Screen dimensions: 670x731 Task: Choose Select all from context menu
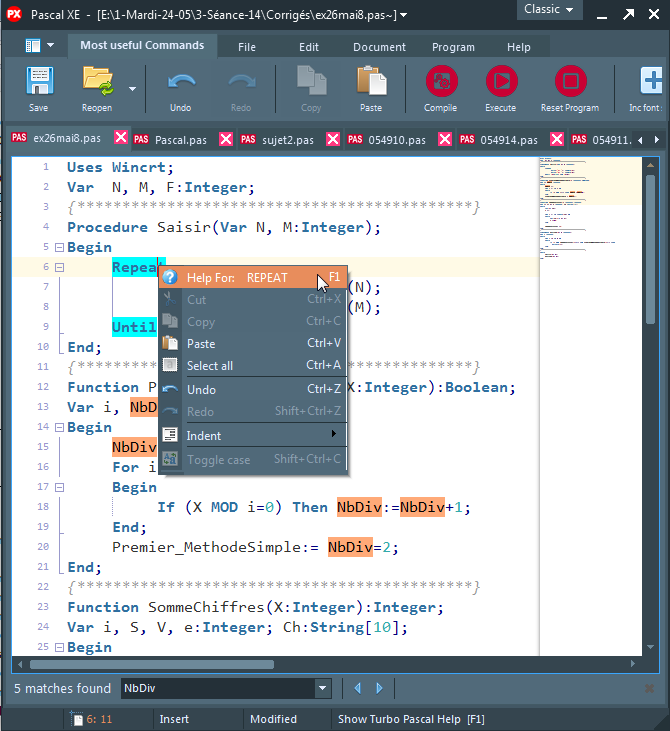[210, 366]
